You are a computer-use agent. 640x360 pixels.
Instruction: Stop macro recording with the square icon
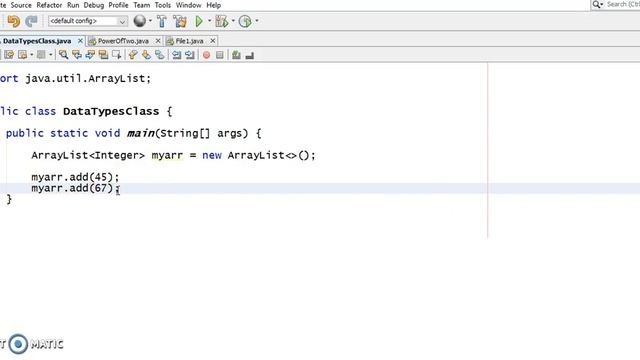pyautogui.click(x=220, y=55)
